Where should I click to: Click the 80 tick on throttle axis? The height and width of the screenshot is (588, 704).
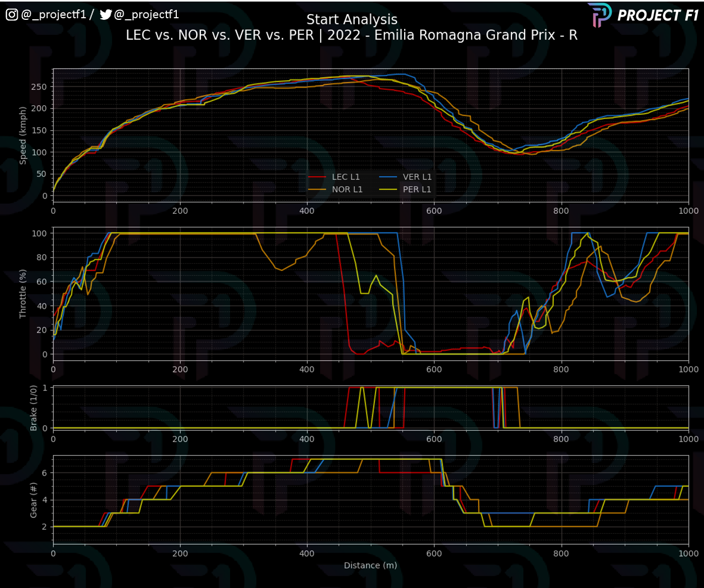coord(42,258)
